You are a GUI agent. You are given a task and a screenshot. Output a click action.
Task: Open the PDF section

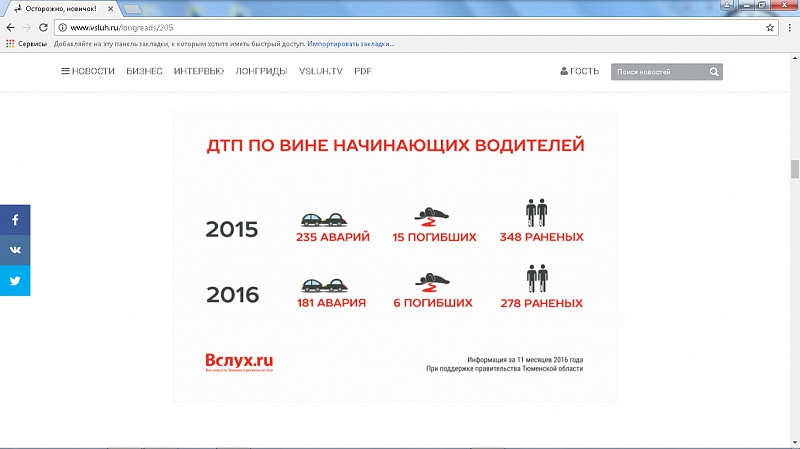(x=363, y=72)
